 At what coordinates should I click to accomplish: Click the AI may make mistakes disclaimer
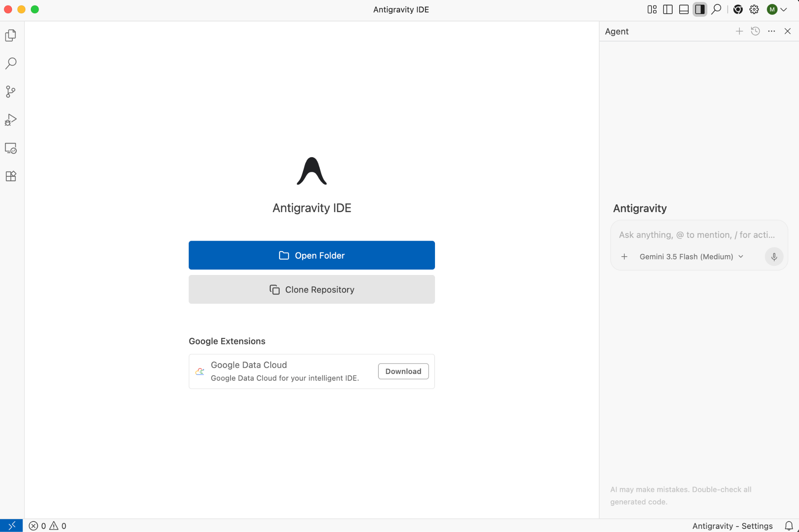tap(681, 495)
